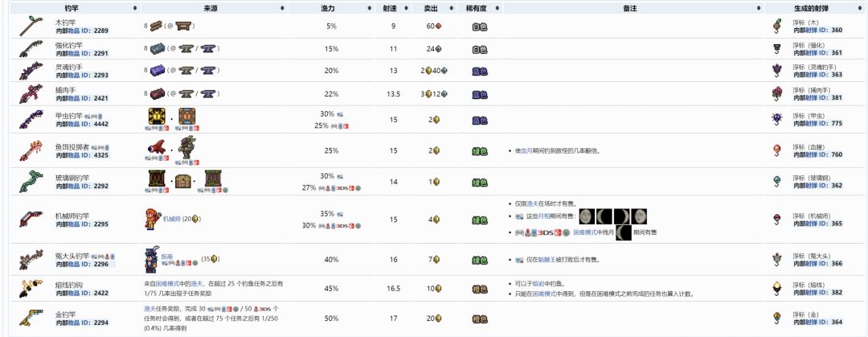This screenshot has height=337, width=868.
Task: Open the 渔夫 link in 金钓竿 source text
Action: (x=149, y=309)
